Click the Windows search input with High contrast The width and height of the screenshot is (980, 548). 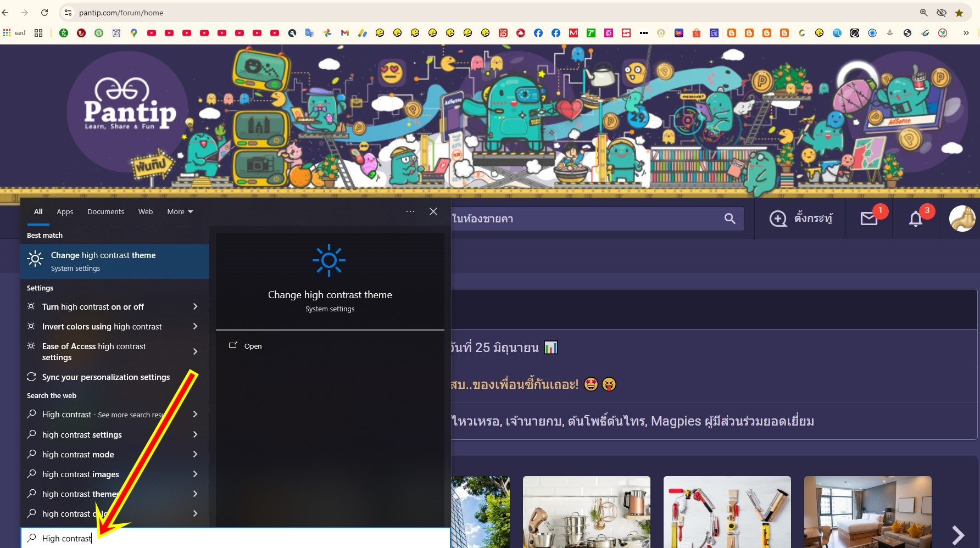click(x=236, y=538)
